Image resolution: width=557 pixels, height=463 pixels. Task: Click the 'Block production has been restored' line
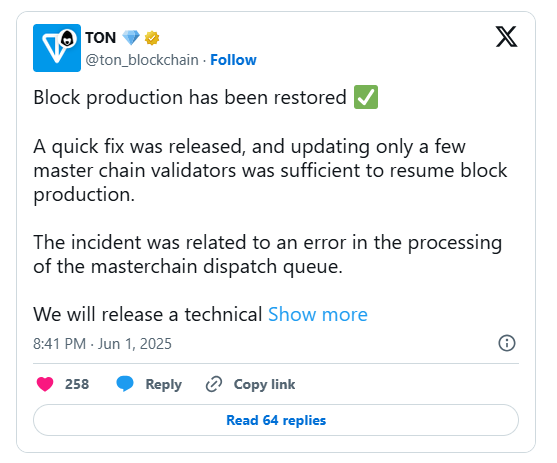click(190, 97)
